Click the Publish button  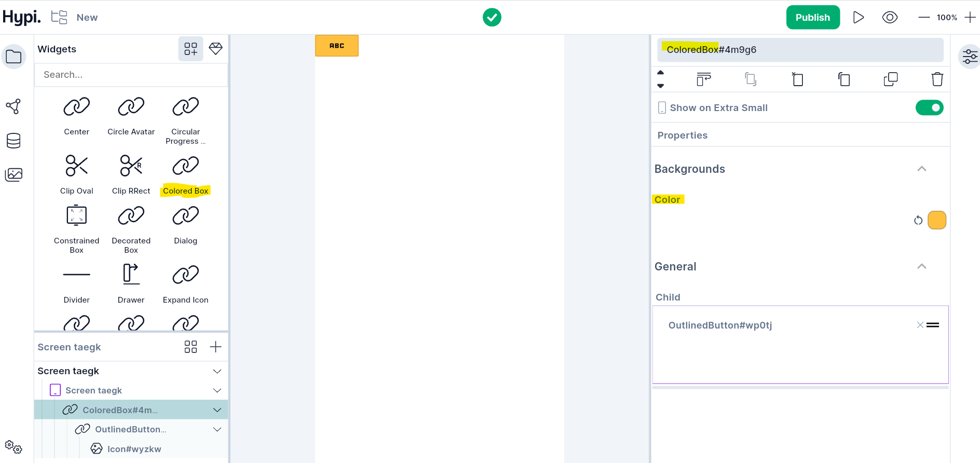click(x=812, y=18)
